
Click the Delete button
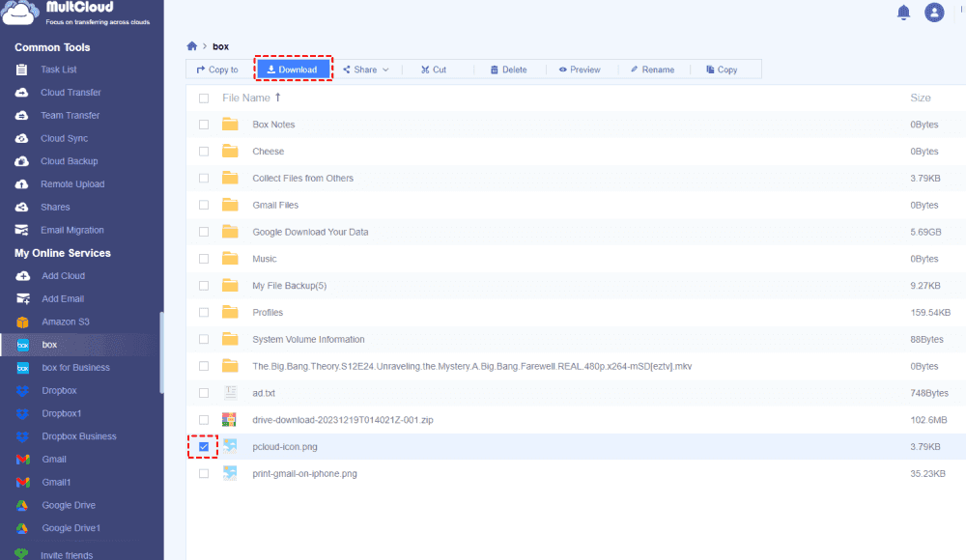point(509,70)
